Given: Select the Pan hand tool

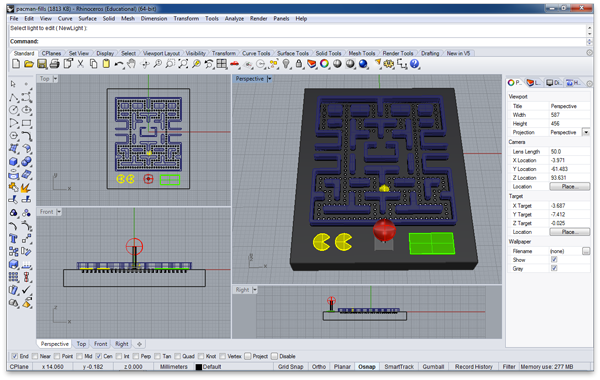Looking at the screenshot, I should click(132, 64).
